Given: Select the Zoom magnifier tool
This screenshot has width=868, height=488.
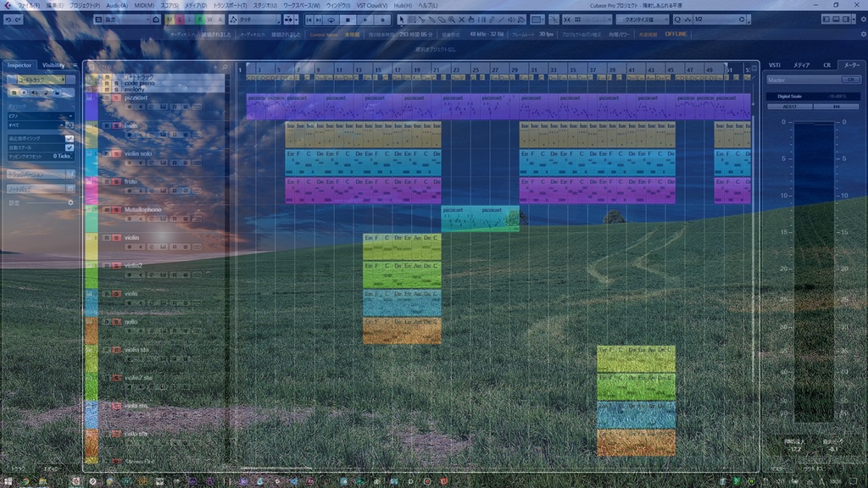Looking at the screenshot, I should (x=451, y=19).
